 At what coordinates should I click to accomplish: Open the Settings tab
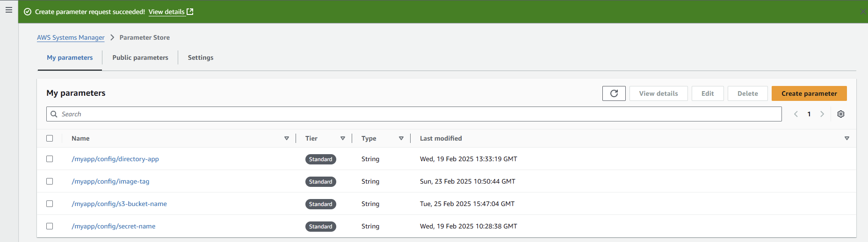pos(200,57)
